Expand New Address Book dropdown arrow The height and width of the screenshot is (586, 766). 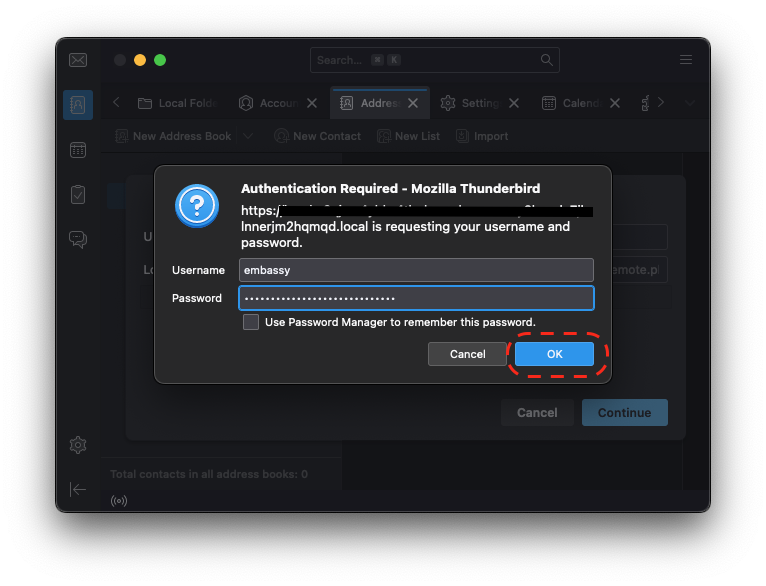coord(248,136)
